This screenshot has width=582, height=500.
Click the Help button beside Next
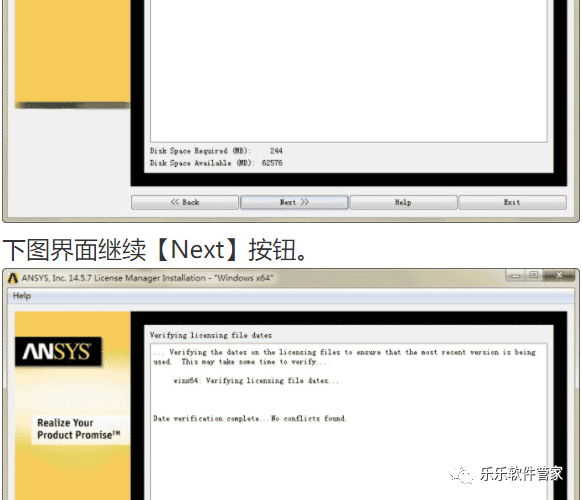(x=403, y=202)
